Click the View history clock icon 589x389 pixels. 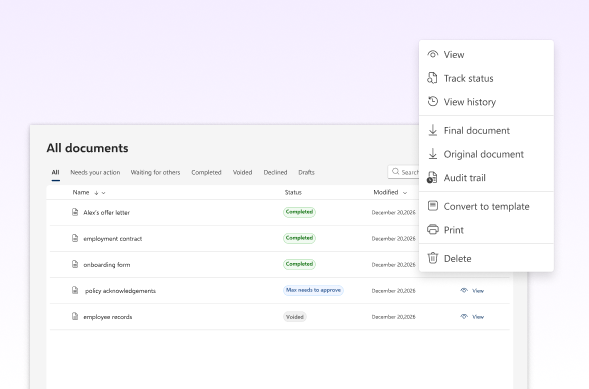click(433, 101)
